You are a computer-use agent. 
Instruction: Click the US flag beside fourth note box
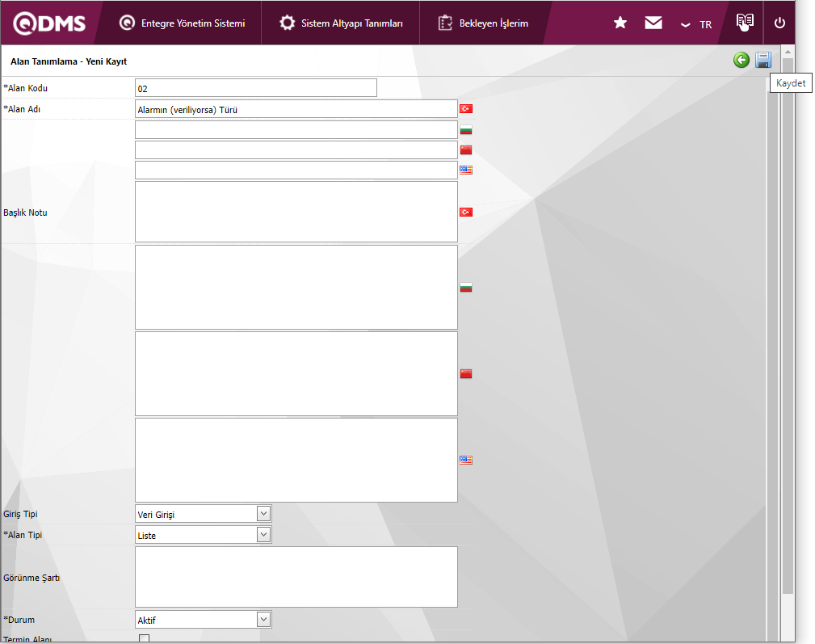pyautogui.click(x=466, y=460)
